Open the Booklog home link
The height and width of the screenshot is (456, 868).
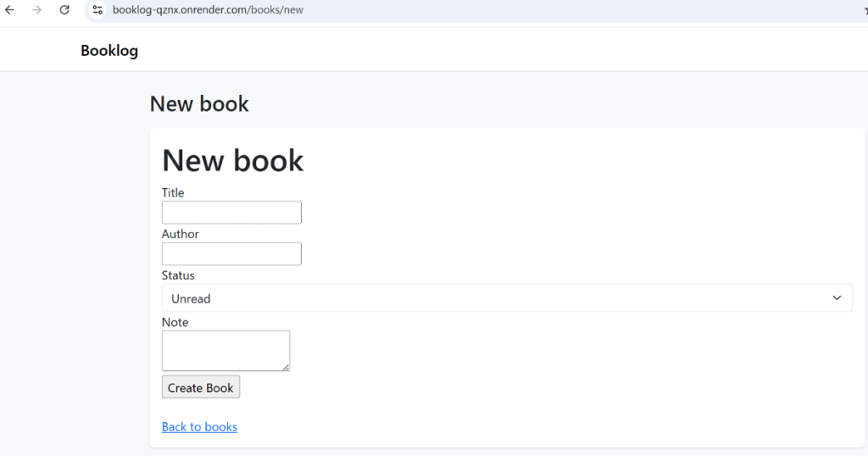(x=109, y=51)
